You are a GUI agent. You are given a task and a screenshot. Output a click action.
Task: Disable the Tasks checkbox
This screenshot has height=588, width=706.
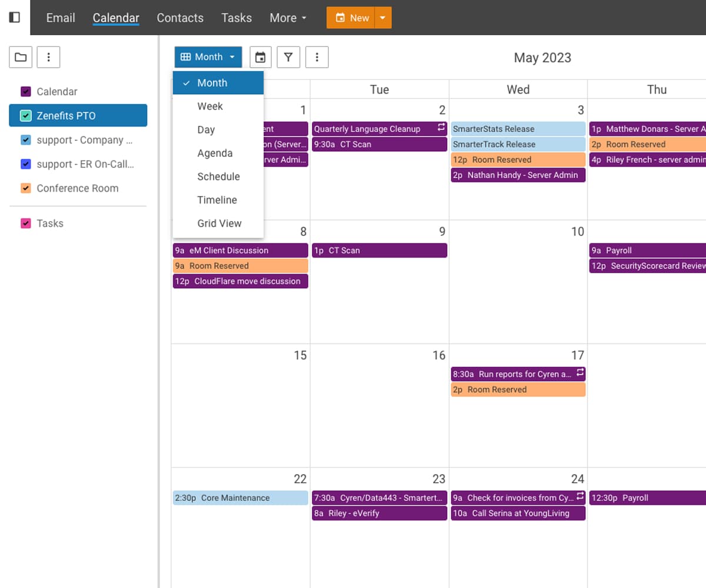(x=25, y=223)
